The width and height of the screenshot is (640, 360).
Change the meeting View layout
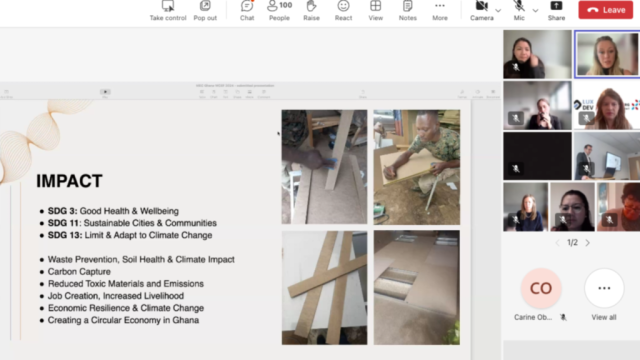click(x=376, y=11)
